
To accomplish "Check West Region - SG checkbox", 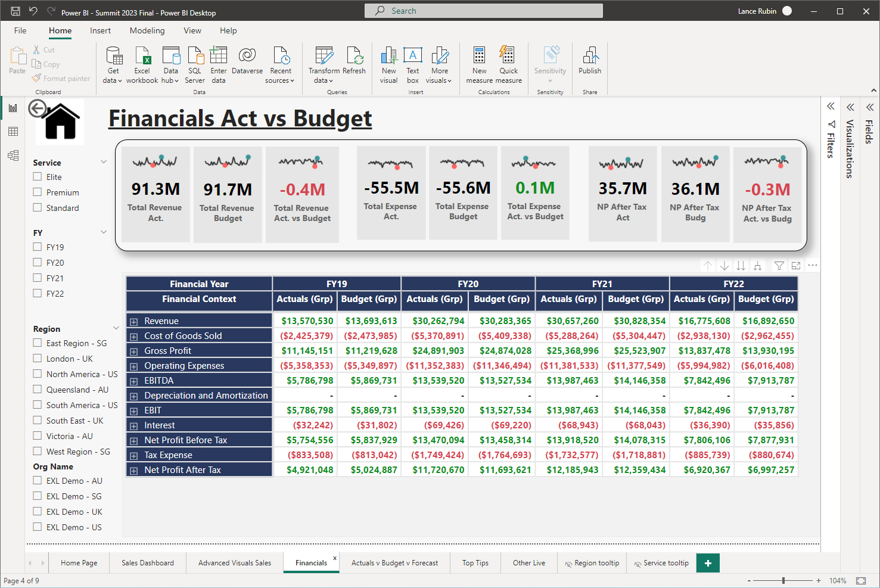I will coord(38,451).
